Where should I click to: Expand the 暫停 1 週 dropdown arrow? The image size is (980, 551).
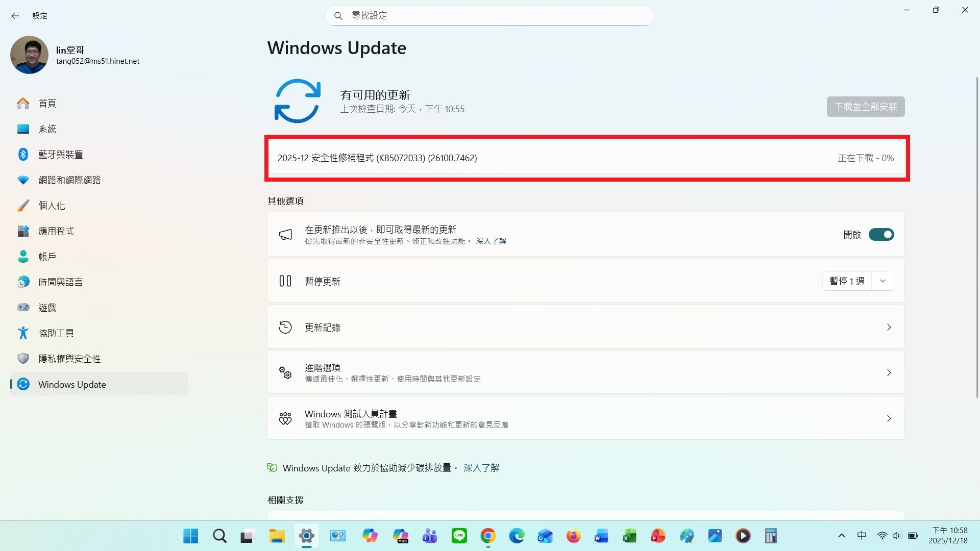tap(883, 281)
